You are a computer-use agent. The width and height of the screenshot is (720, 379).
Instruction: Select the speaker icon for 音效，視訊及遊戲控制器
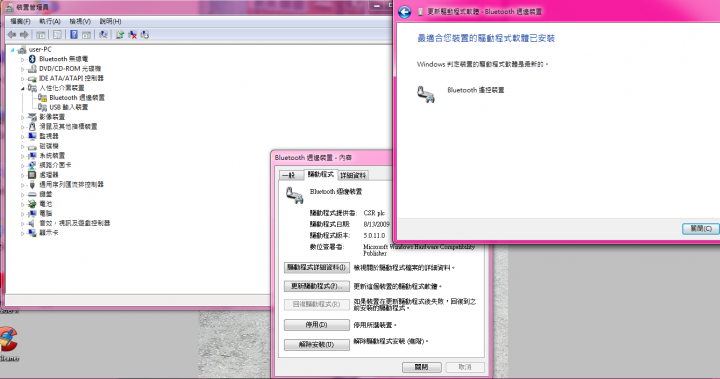32,223
